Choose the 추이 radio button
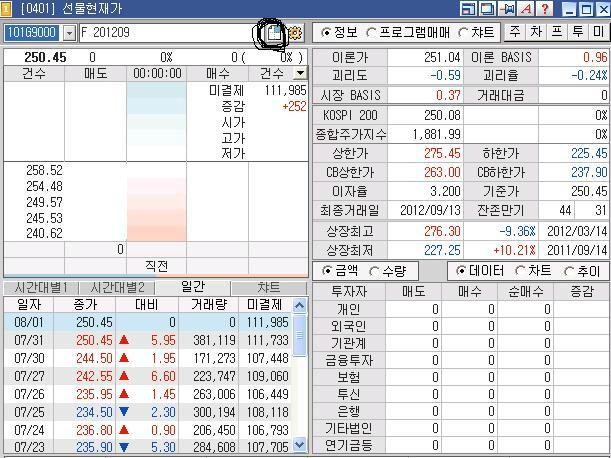Image resolution: width=611 pixels, height=458 pixels. coord(569,271)
